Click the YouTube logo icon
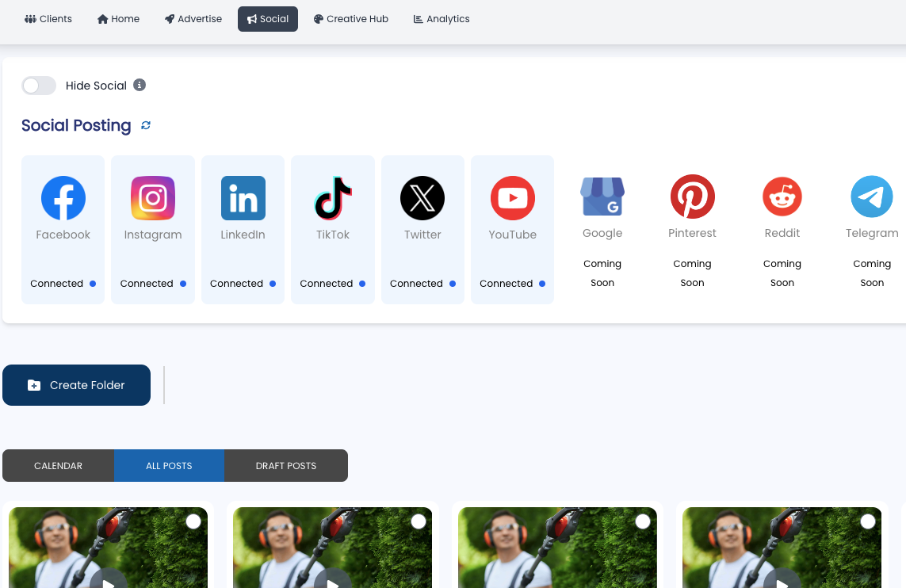906x588 pixels. click(x=513, y=198)
